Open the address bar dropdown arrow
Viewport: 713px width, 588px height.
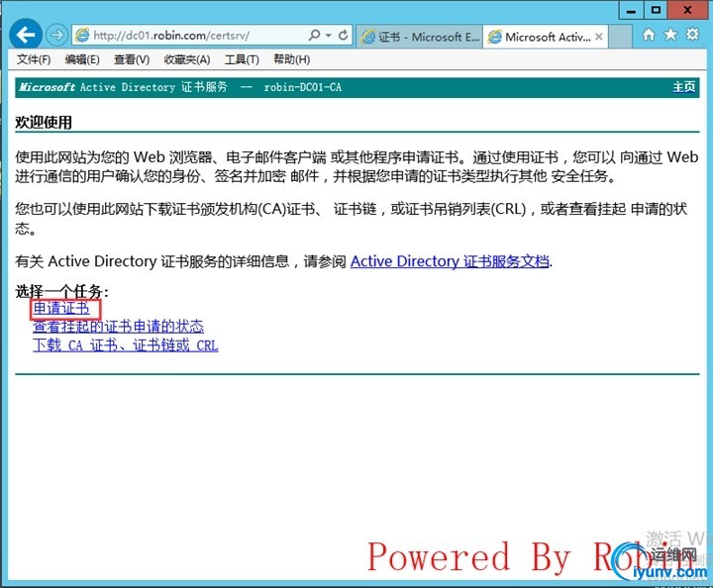(x=329, y=35)
